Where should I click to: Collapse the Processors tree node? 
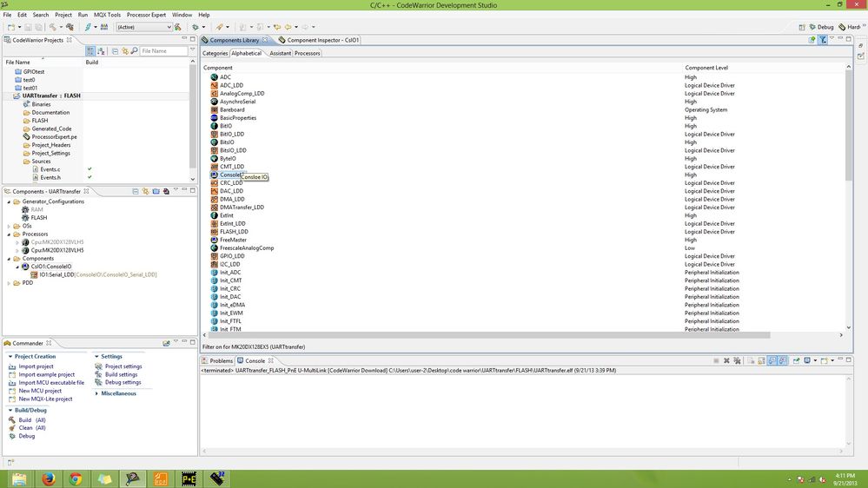click(9, 234)
